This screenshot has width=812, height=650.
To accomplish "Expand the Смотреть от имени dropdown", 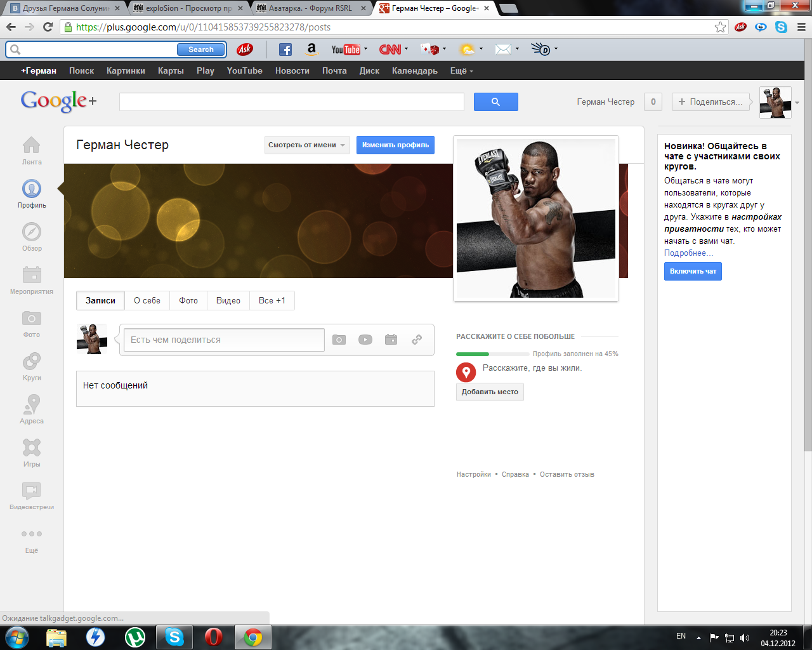I will [307, 145].
